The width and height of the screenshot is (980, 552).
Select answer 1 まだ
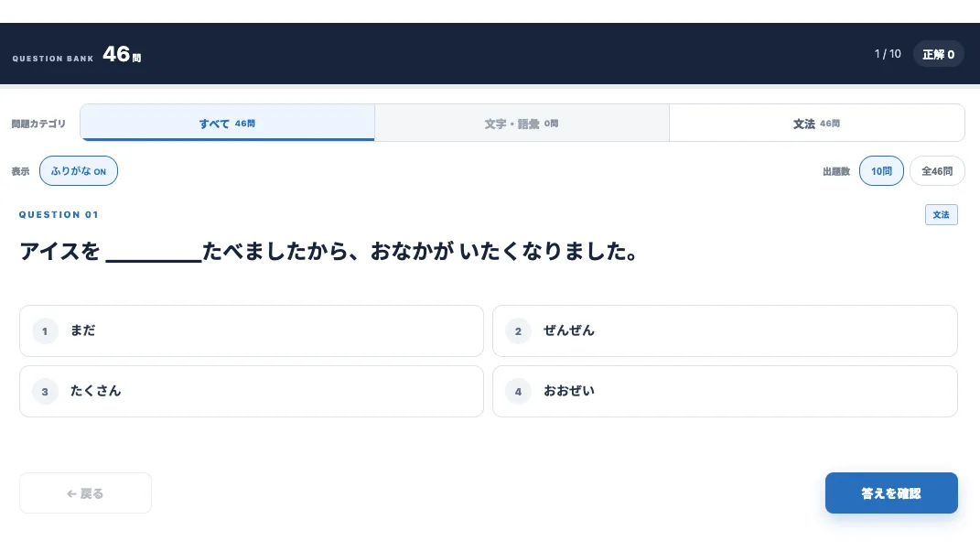[x=252, y=330]
